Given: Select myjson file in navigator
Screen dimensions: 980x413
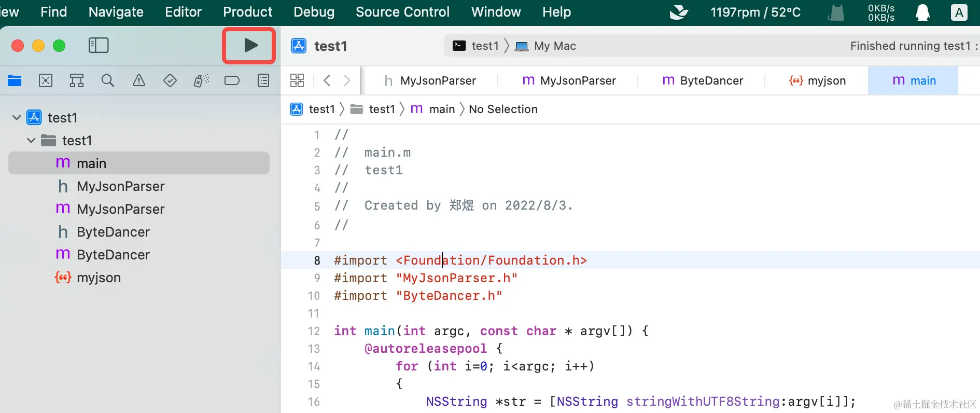Looking at the screenshot, I should point(139,278).
